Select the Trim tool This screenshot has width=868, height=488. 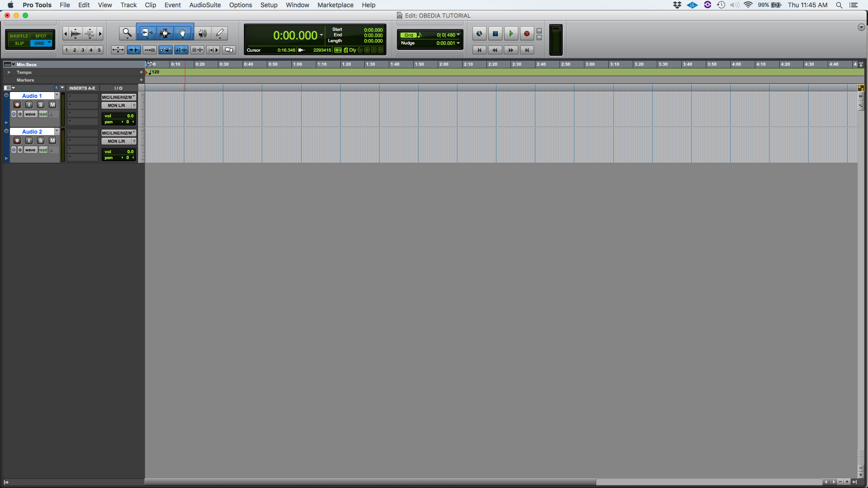click(x=146, y=33)
